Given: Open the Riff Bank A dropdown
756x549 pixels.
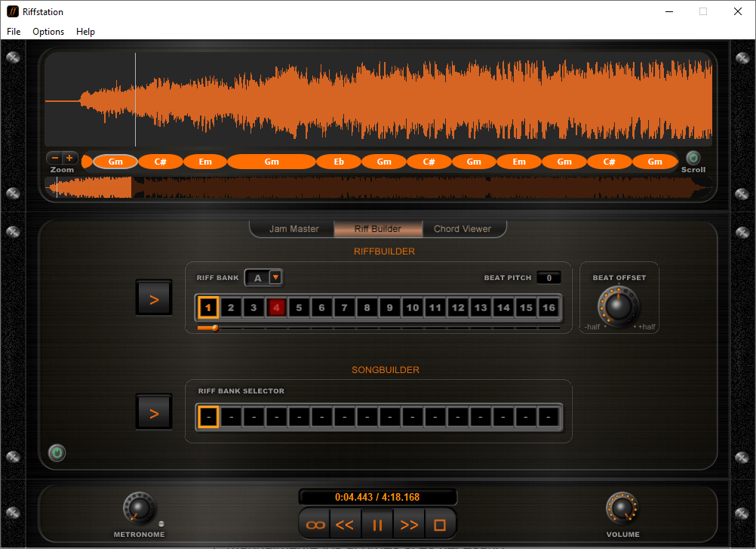Looking at the screenshot, I should tap(276, 277).
